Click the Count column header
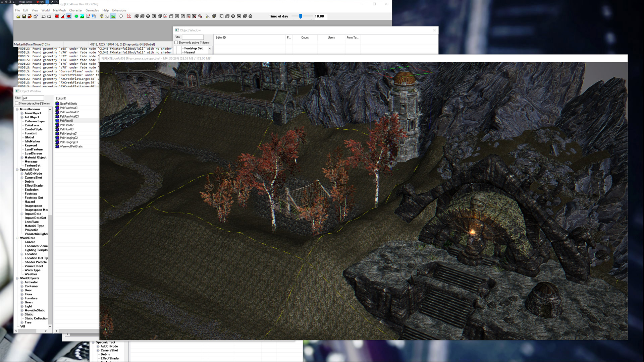 pyautogui.click(x=305, y=38)
